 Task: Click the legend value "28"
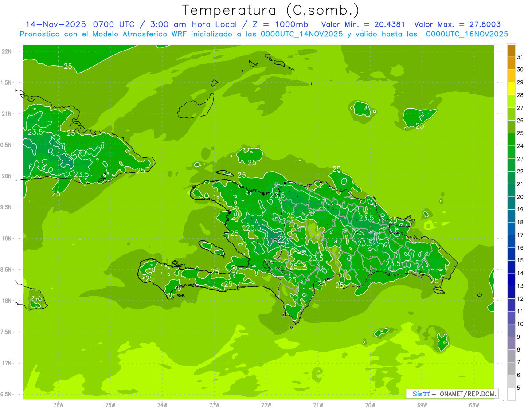[520, 95]
